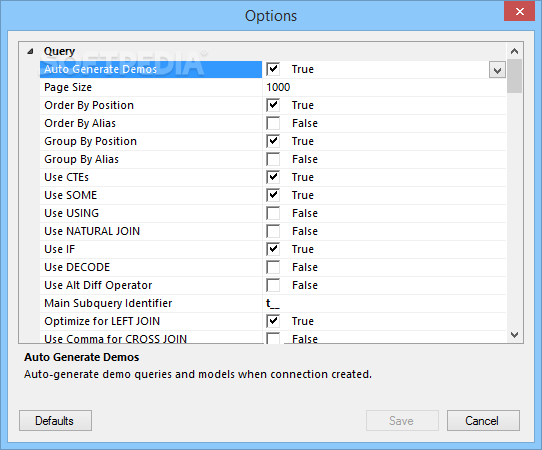Edit the Main Subquery Identifier field
This screenshot has width=542, height=450.
[384, 303]
